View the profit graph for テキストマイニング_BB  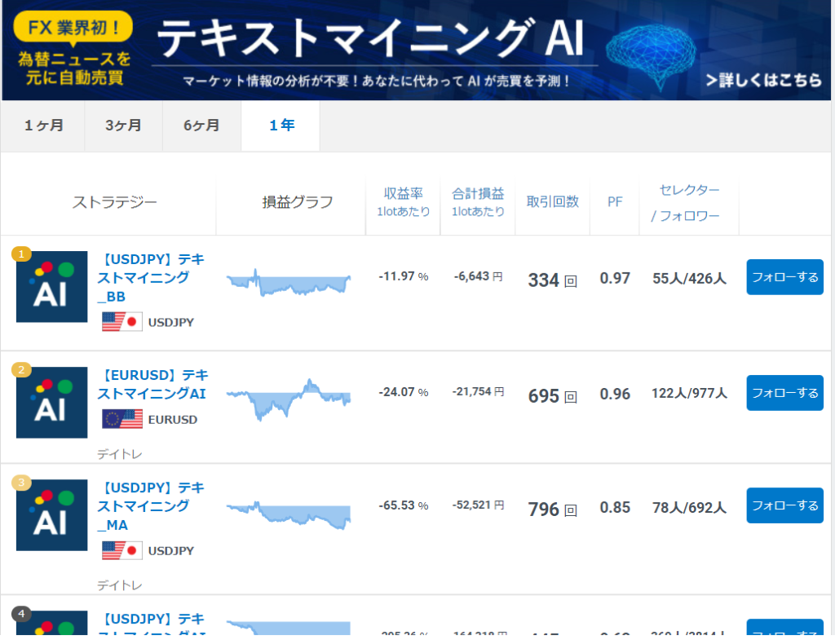[x=289, y=282]
